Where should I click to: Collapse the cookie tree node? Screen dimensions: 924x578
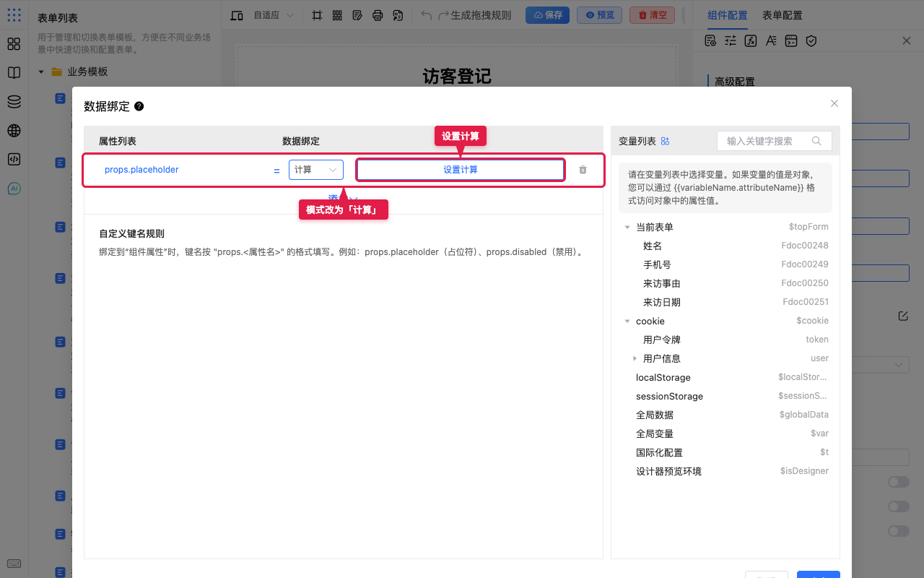click(x=627, y=321)
